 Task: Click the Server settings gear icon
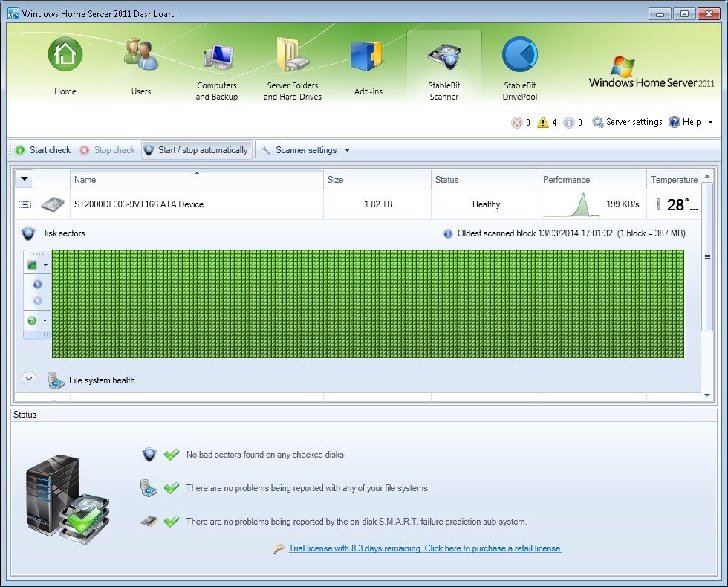point(597,122)
